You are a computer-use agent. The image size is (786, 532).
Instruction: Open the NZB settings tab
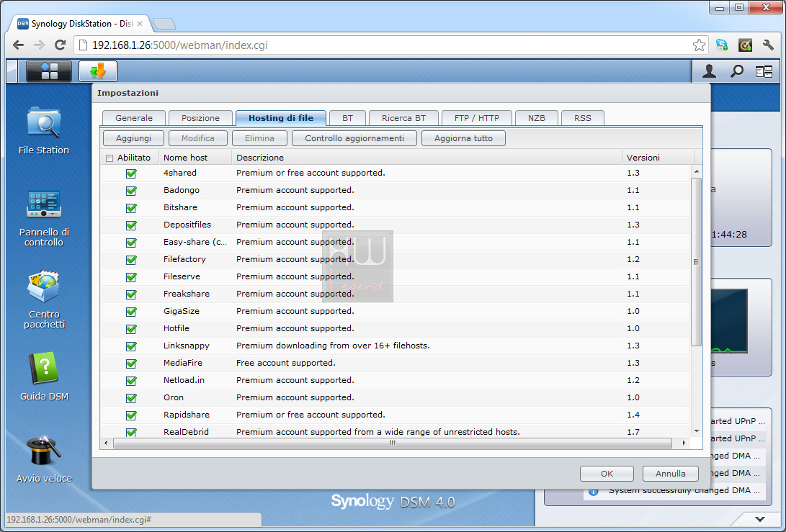(536, 118)
